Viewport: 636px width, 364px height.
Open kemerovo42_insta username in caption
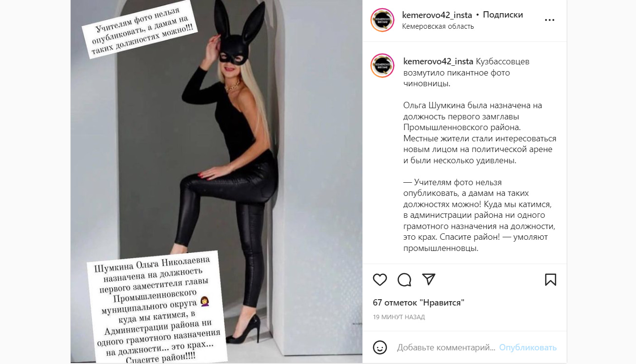pyautogui.click(x=438, y=61)
